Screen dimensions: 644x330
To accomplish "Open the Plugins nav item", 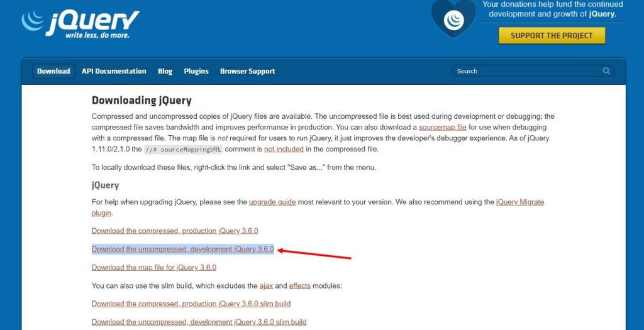I will [196, 71].
